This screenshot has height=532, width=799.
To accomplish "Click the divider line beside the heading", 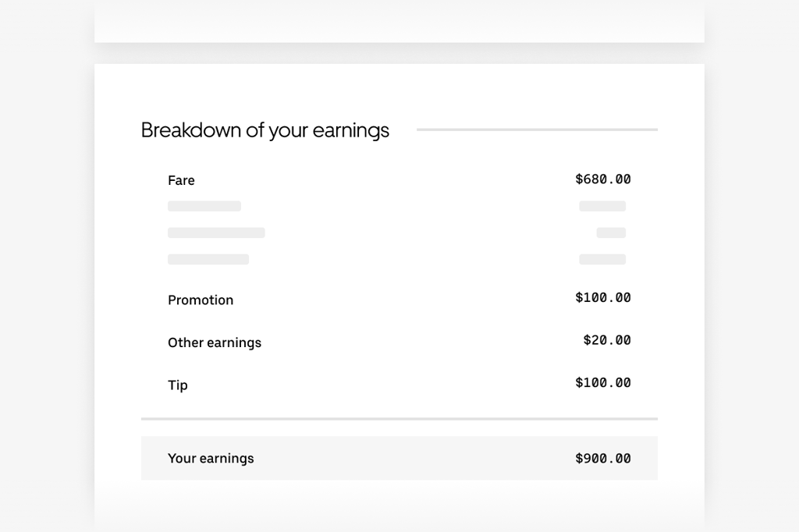I will pyautogui.click(x=537, y=129).
